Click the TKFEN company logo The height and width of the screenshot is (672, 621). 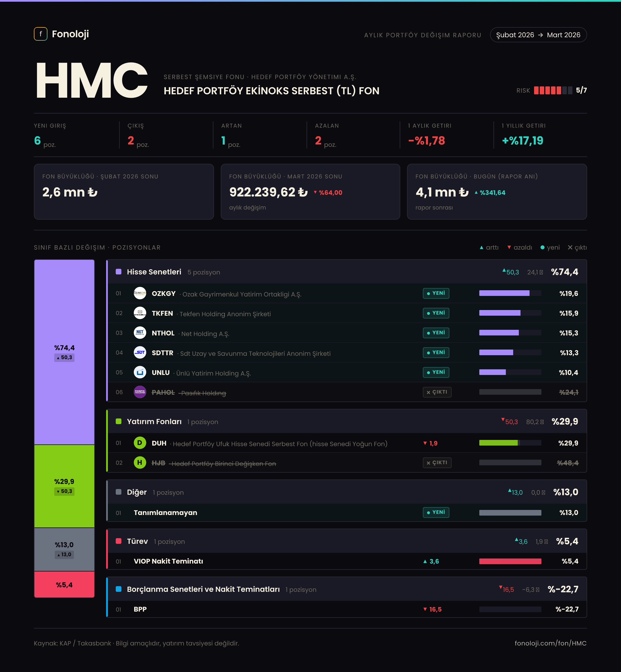tap(140, 313)
